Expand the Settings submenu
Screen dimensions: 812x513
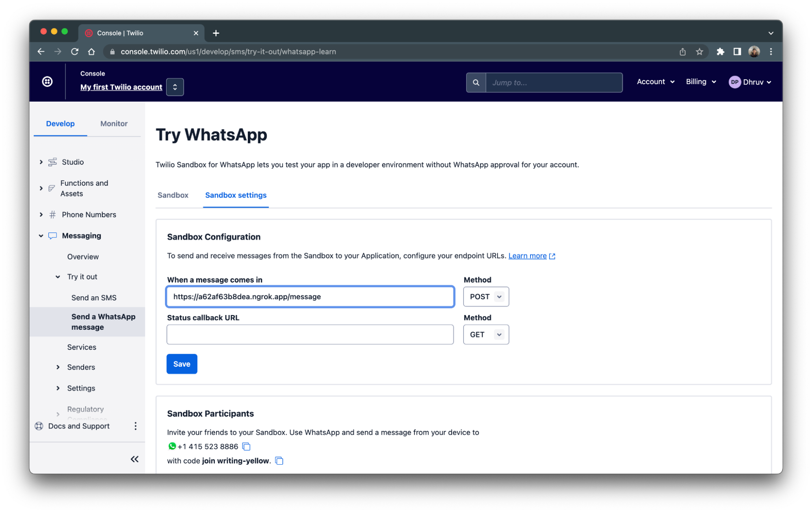pos(58,388)
